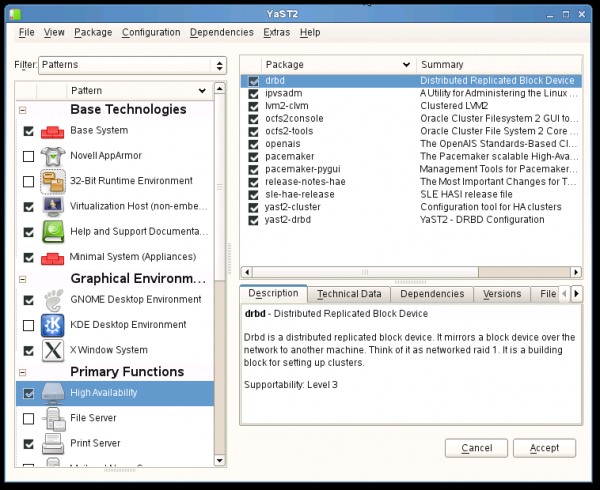Open the Extras menu

277,33
